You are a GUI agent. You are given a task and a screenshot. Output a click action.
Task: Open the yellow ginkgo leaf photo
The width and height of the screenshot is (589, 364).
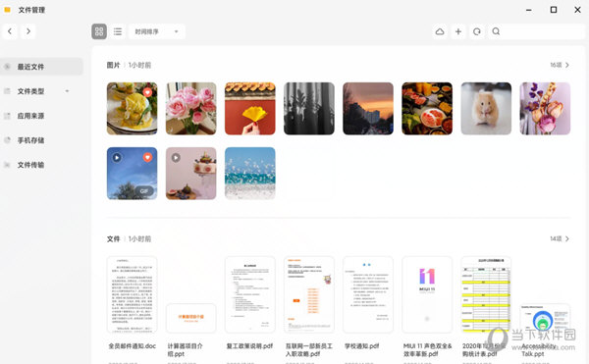249,109
